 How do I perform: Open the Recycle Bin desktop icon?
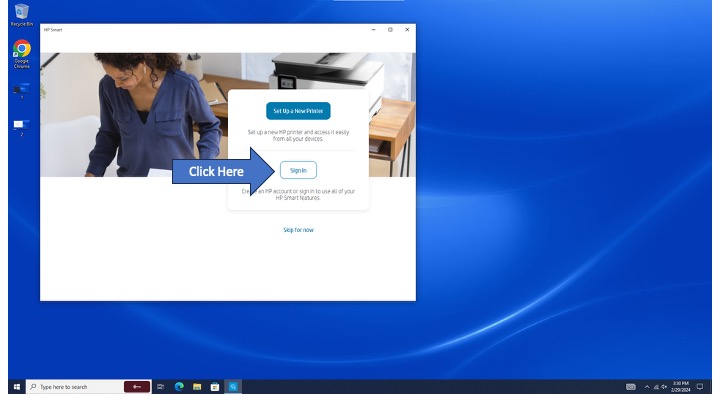coord(22,15)
